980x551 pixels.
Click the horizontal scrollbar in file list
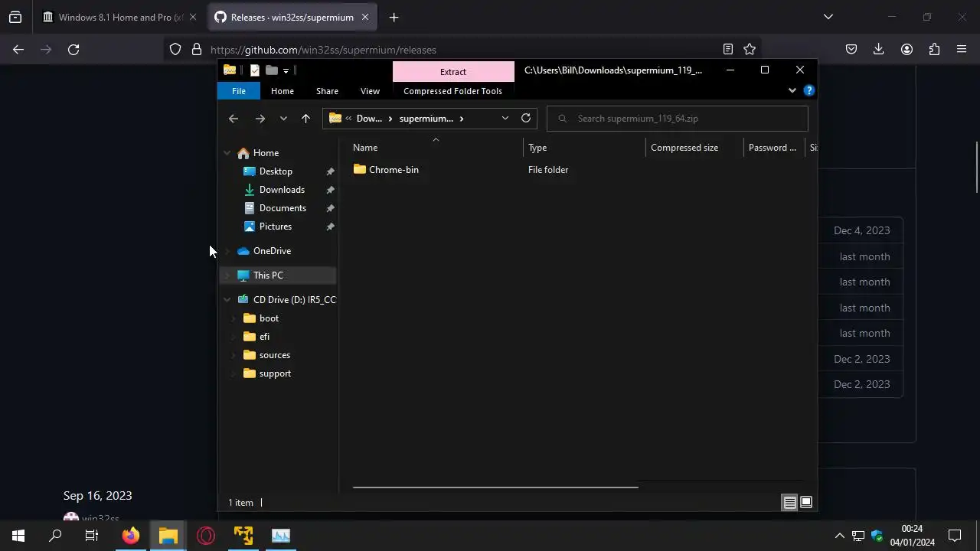[495, 486]
